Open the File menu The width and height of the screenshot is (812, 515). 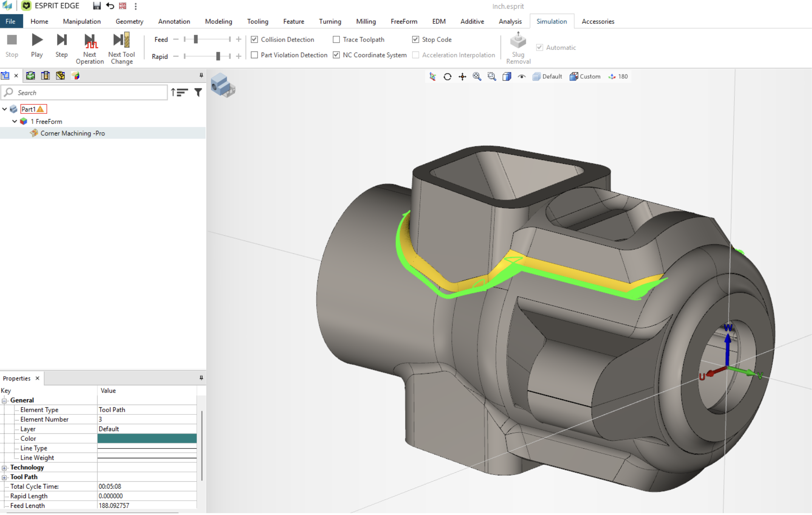(11, 22)
